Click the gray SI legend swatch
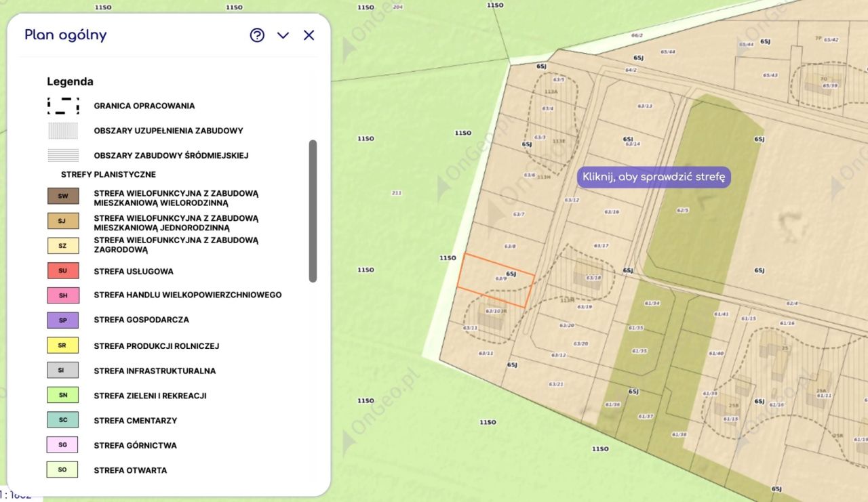The image size is (868, 502). pos(63,371)
